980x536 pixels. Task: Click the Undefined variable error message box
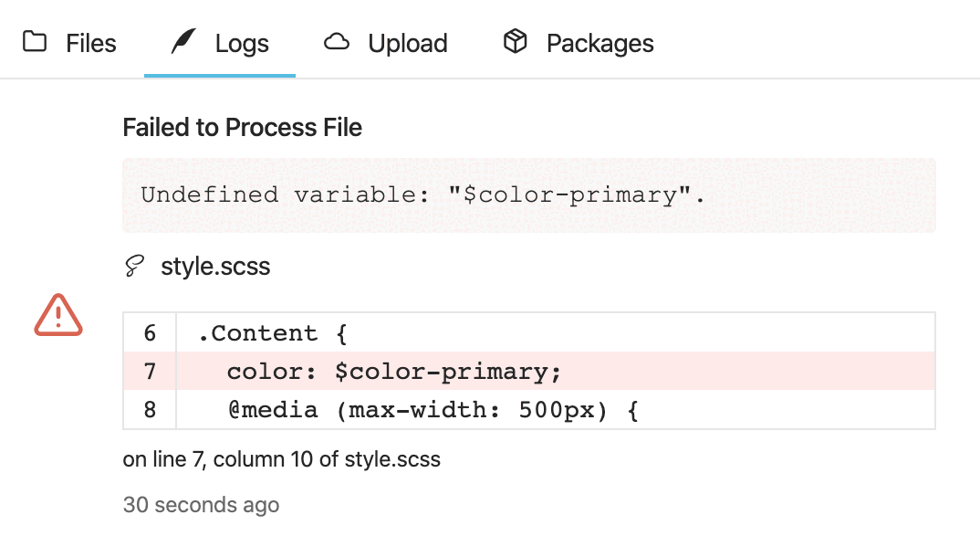coord(528,194)
